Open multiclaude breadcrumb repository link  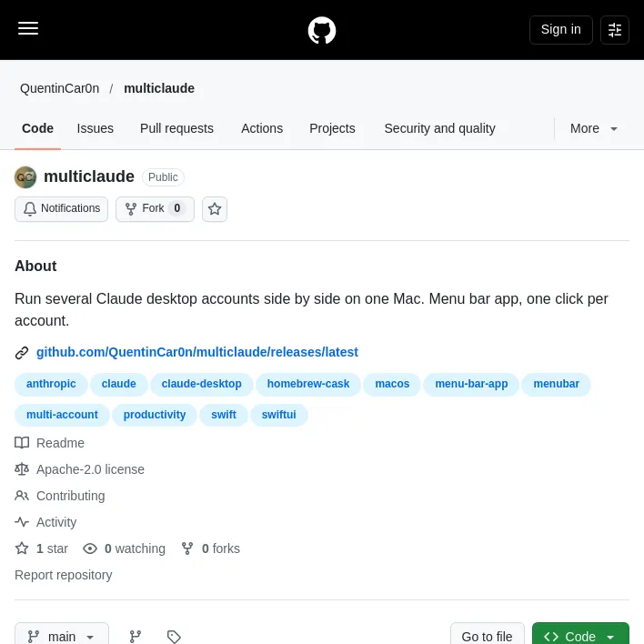pyautogui.click(x=159, y=88)
